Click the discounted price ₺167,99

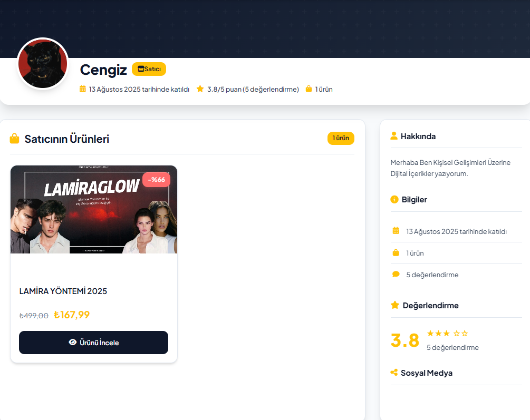click(72, 315)
